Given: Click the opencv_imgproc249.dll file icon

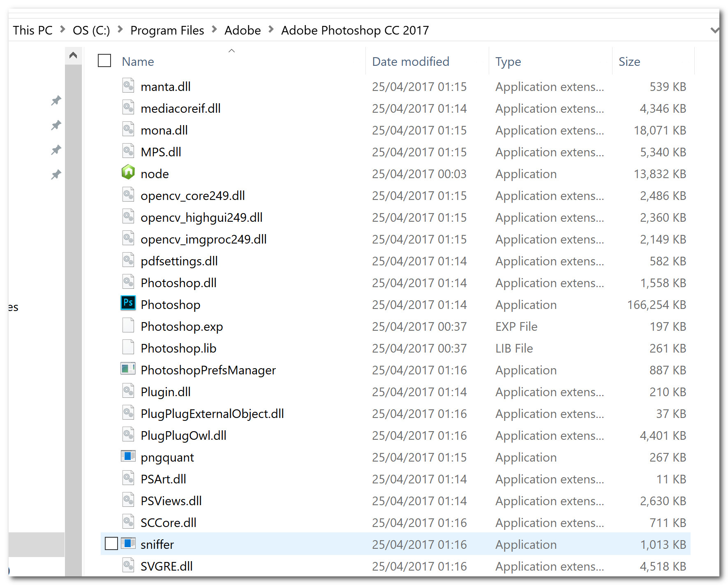Looking at the screenshot, I should [x=128, y=238].
